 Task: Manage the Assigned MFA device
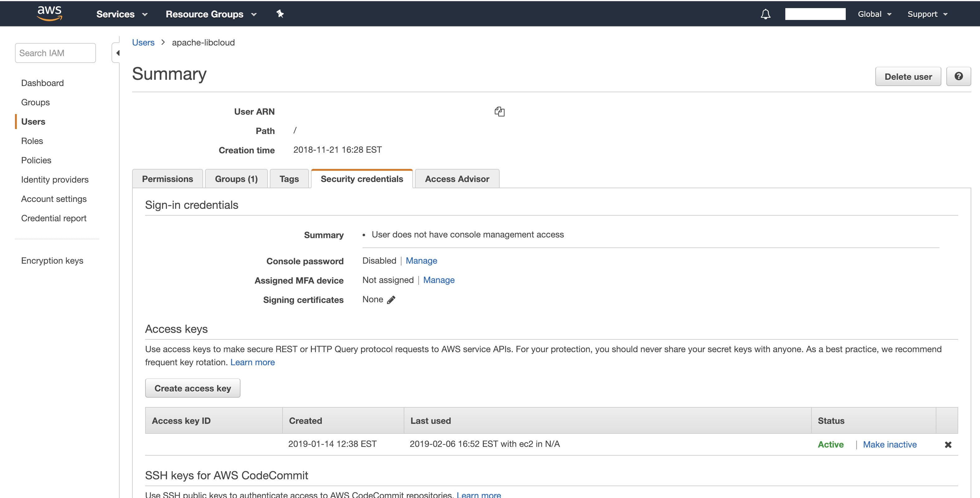tap(439, 280)
